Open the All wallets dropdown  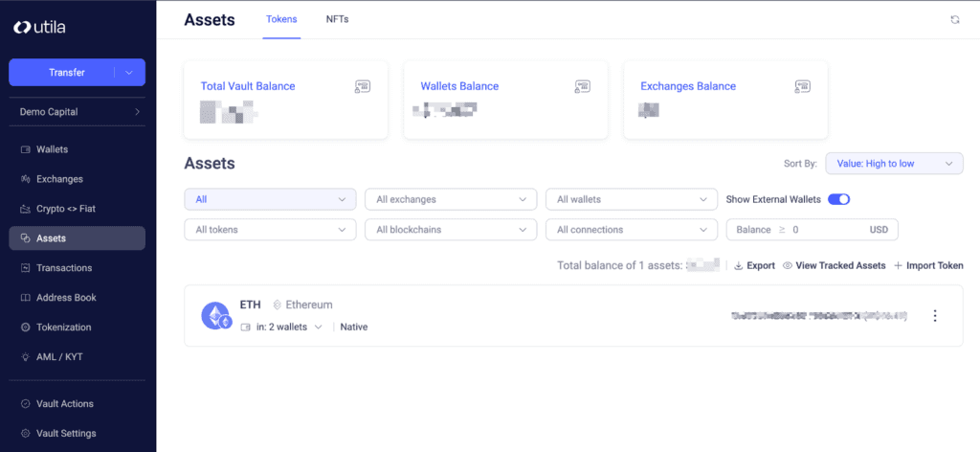pyautogui.click(x=632, y=199)
